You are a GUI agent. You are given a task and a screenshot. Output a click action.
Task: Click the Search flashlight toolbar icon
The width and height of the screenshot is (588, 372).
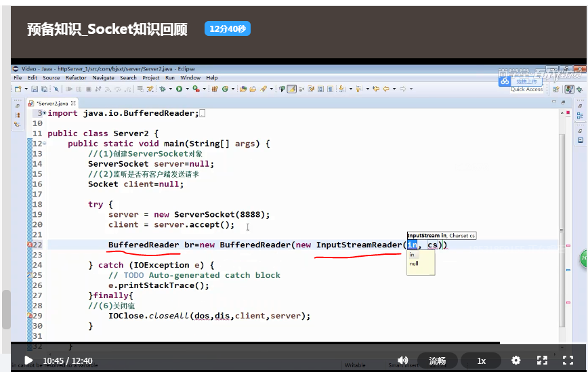264,89
